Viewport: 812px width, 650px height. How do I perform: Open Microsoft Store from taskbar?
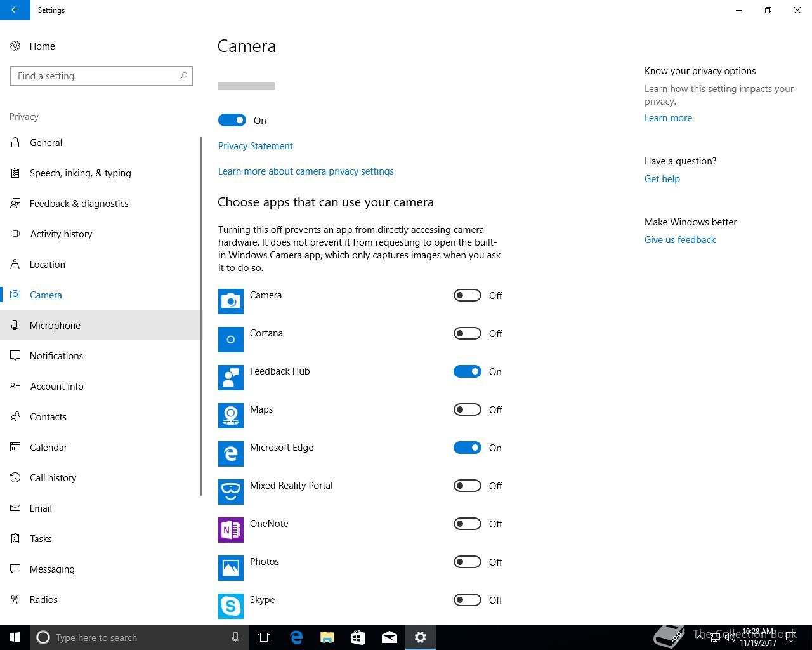pyautogui.click(x=358, y=637)
